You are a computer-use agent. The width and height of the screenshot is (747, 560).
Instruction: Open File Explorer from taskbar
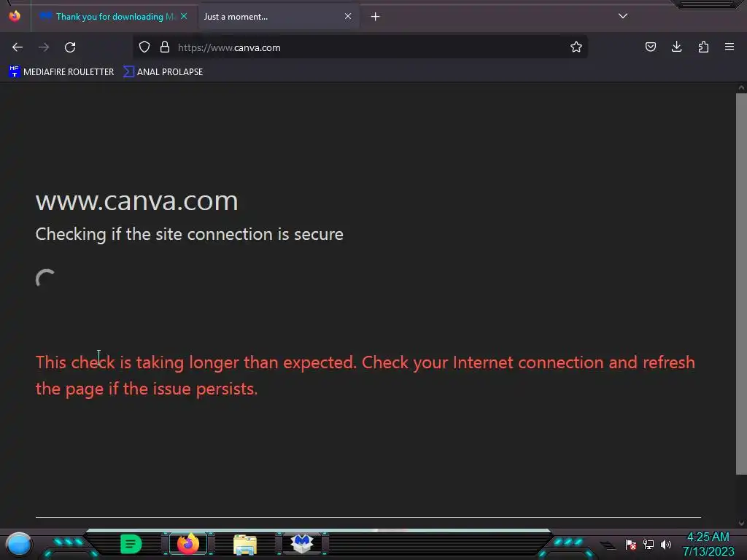coord(245,545)
